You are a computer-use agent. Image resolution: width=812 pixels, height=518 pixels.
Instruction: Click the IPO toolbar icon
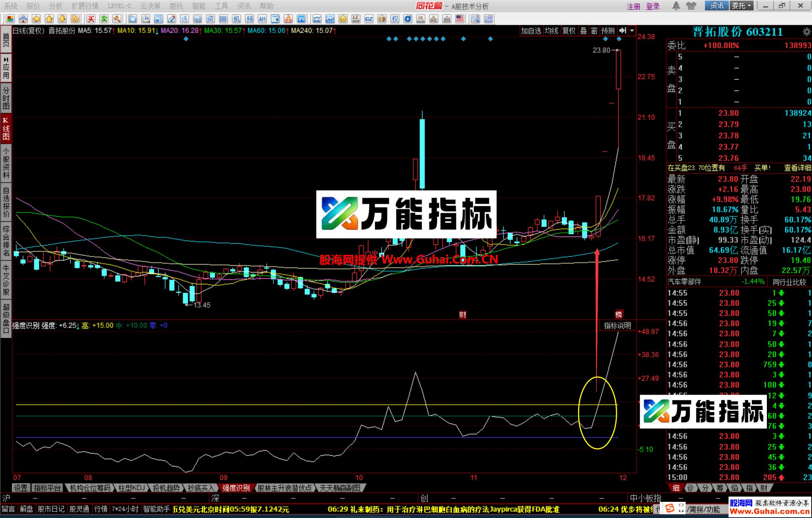pos(301,19)
